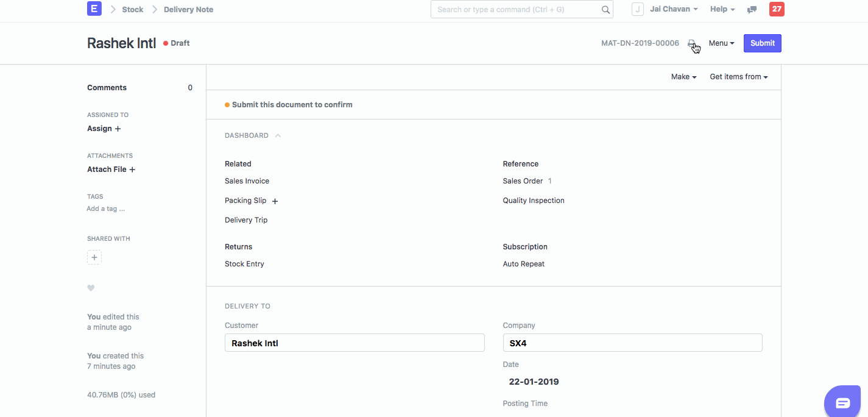Open the chat messages panel
Screen dimensions: 868x417
click(751, 9)
